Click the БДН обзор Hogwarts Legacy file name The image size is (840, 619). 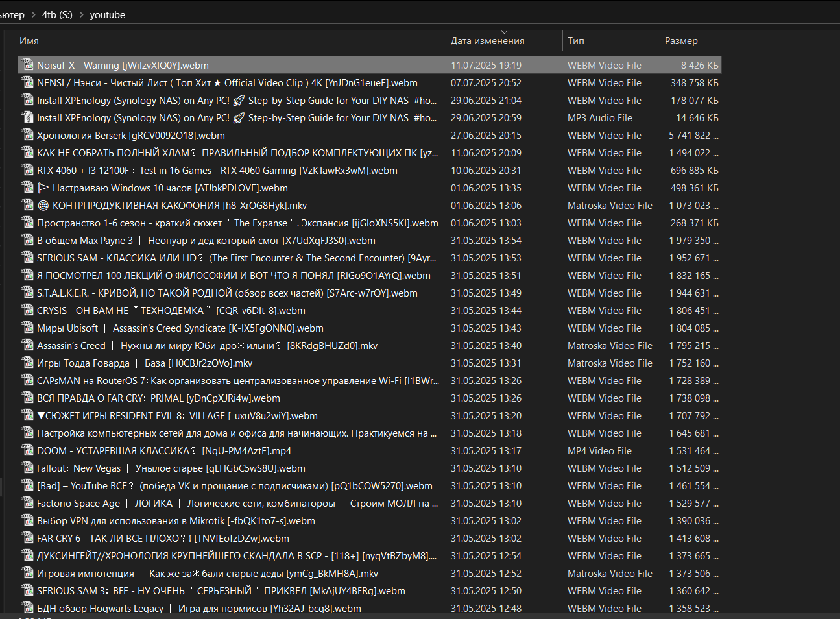point(199,608)
